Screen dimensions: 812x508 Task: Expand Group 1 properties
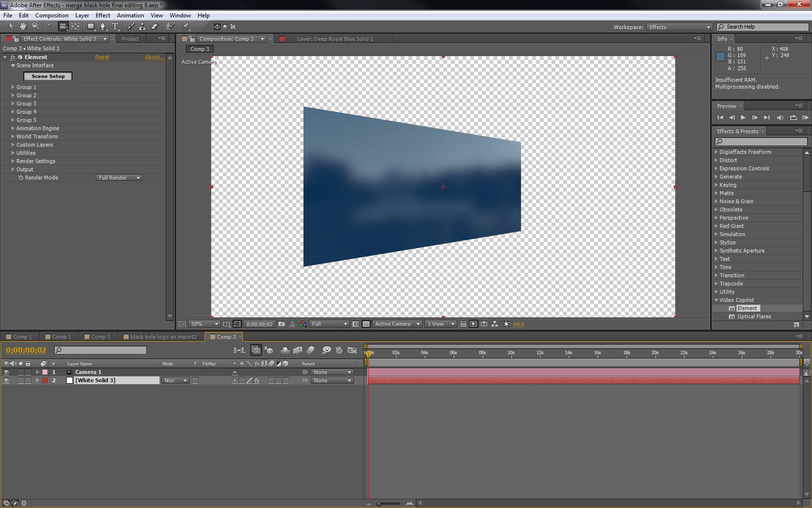pos(13,87)
